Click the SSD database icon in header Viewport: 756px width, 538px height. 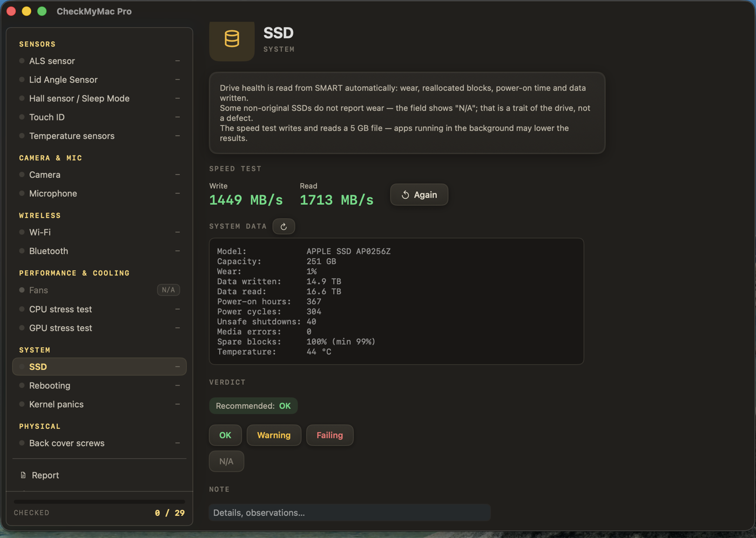pyautogui.click(x=232, y=39)
